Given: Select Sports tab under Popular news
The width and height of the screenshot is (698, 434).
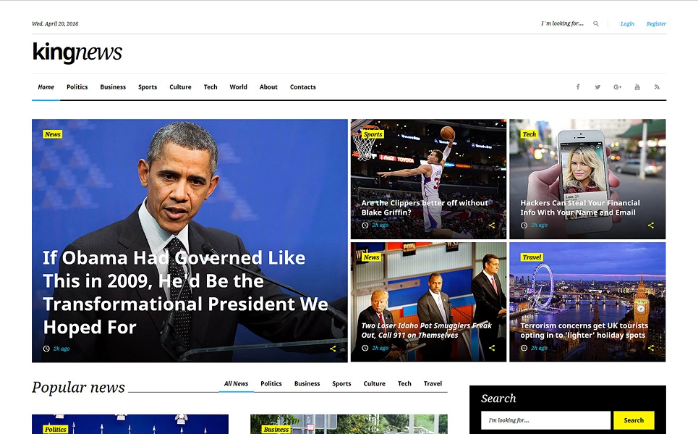Looking at the screenshot, I should (342, 383).
